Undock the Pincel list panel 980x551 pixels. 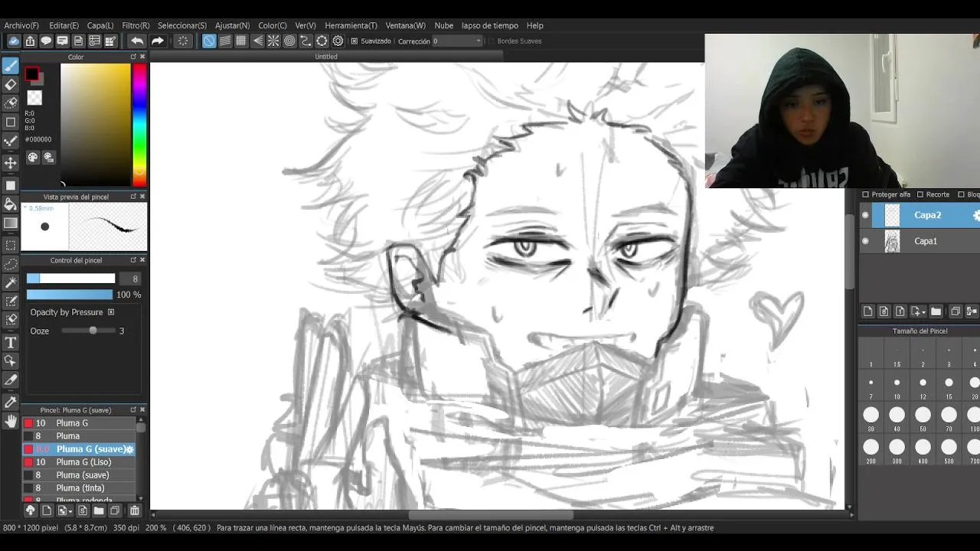pyautogui.click(x=132, y=410)
